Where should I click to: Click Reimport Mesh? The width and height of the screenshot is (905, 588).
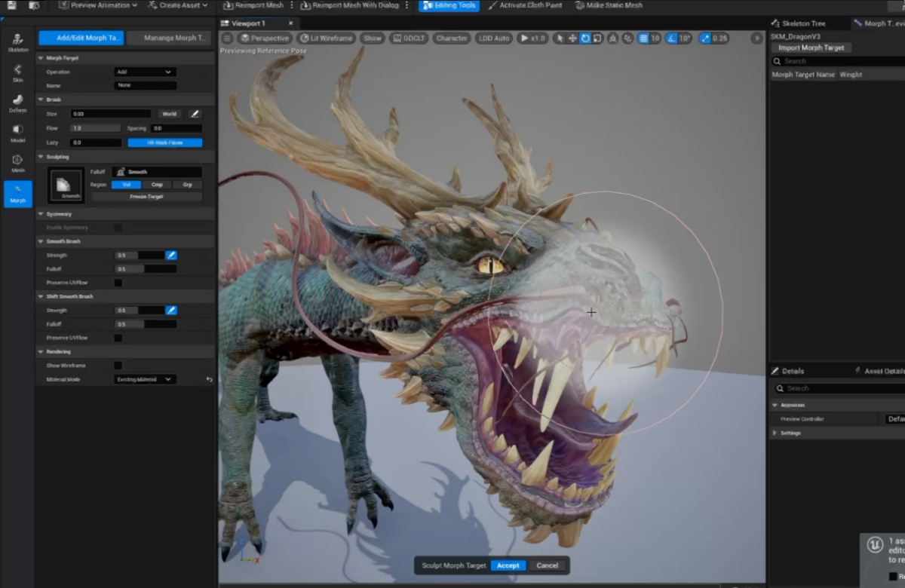[253, 5]
